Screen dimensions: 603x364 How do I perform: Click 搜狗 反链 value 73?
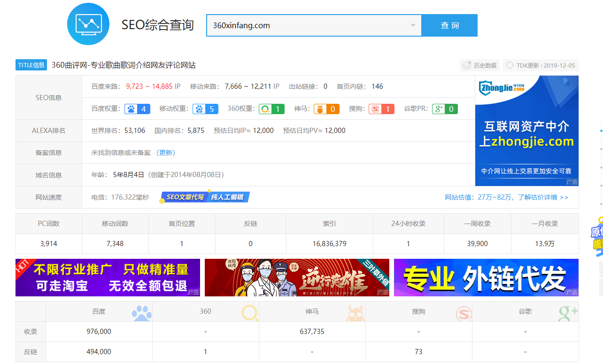(x=418, y=351)
